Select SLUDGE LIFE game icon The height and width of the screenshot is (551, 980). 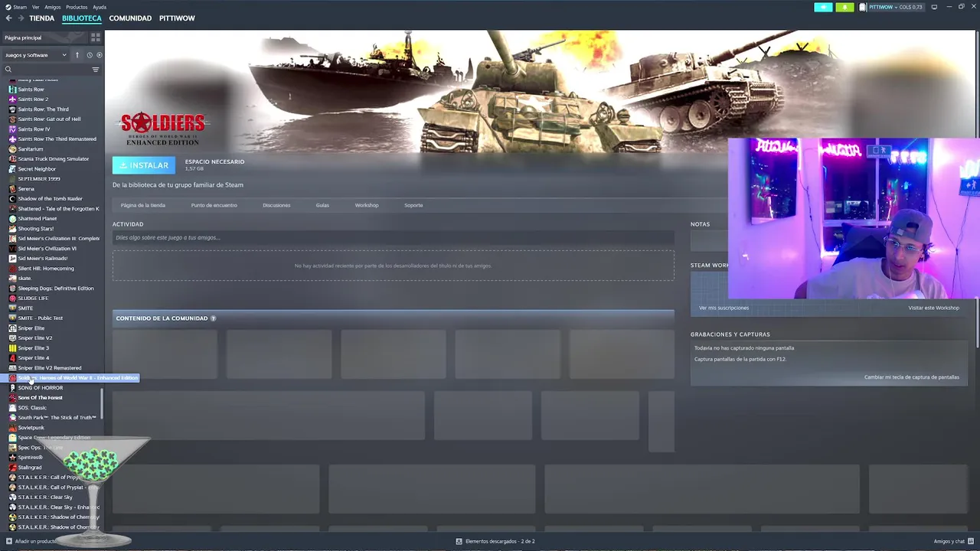coord(12,298)
